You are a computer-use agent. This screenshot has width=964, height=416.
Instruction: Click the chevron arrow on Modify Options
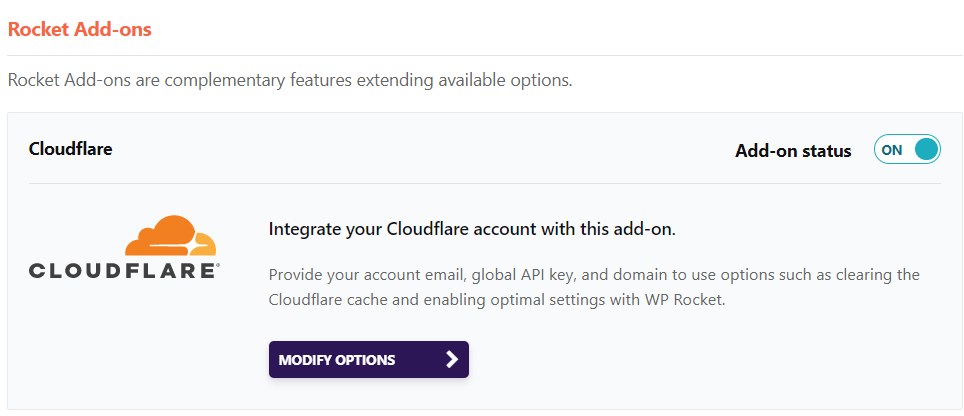pyautogui.click(x=451, y=360)
